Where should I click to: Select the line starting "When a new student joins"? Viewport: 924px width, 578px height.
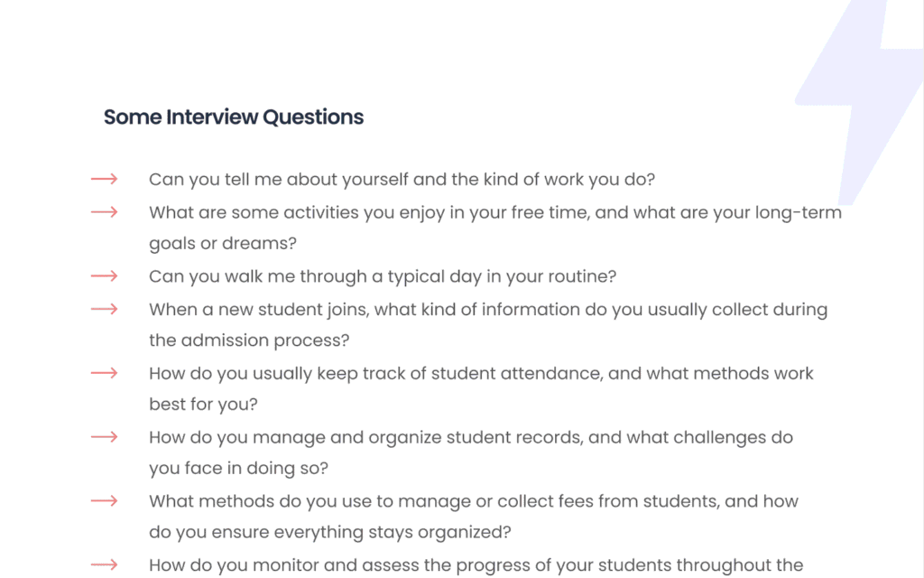[x=487, y=310]
